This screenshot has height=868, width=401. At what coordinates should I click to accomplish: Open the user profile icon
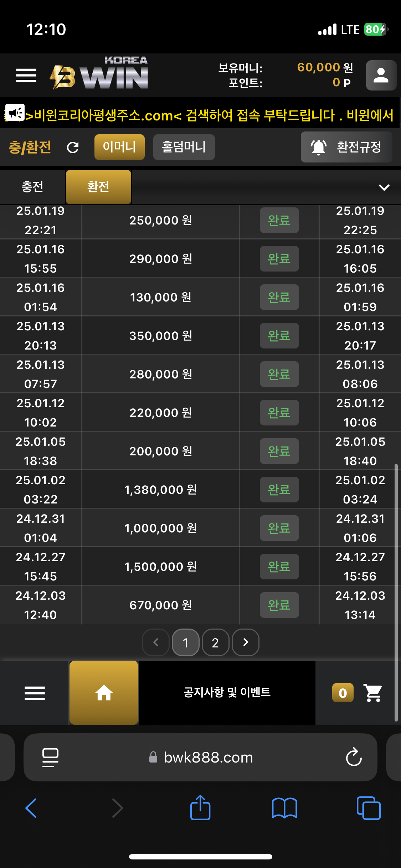click(381, 75)
